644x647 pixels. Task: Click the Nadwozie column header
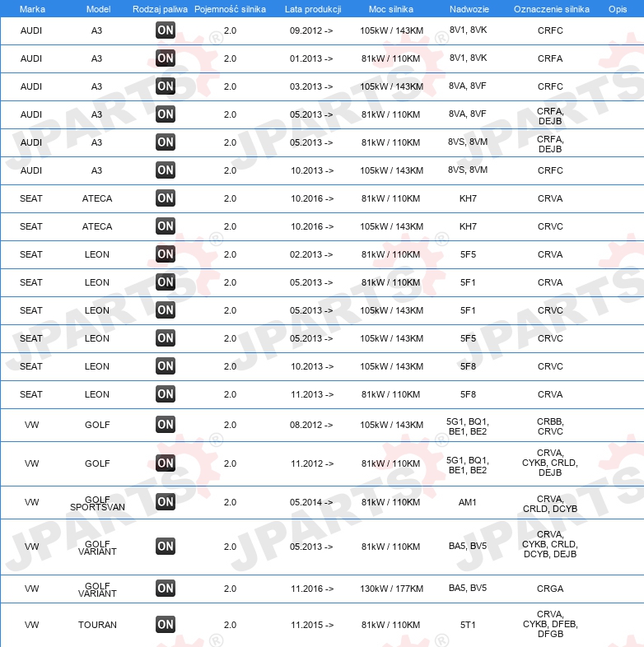point(469,9)
